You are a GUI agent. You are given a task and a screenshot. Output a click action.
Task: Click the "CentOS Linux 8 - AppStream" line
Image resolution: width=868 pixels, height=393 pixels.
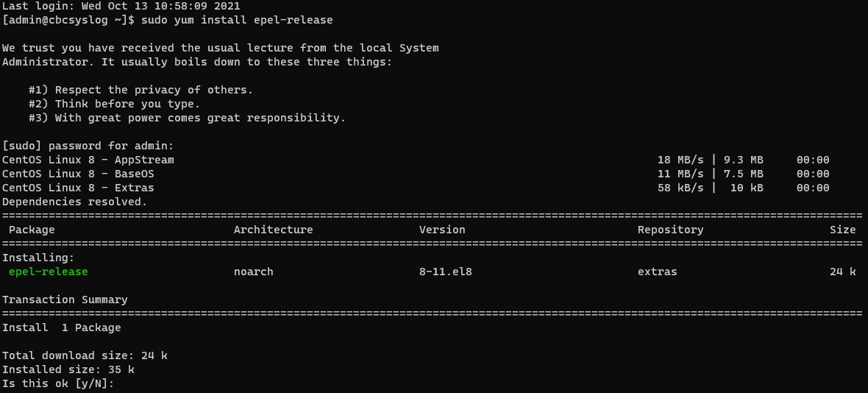(x=88, y=160)
